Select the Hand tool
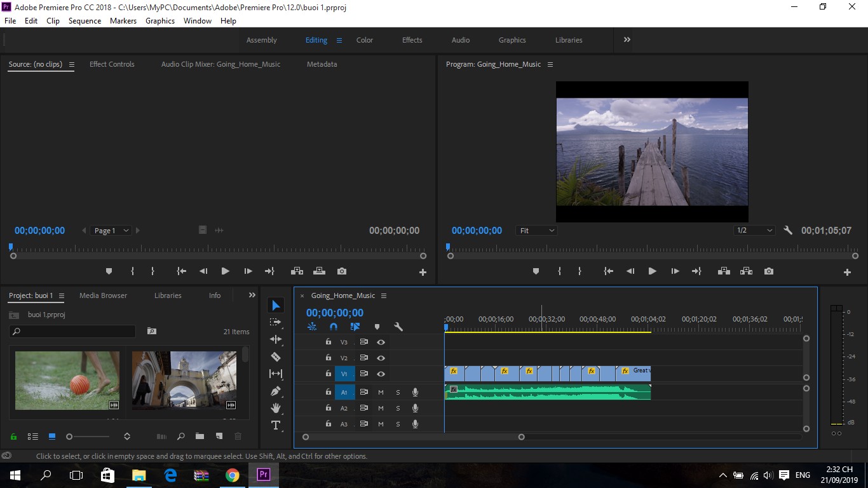The height and width of the screenshot is (488, 868). click(x=276, y=408)
